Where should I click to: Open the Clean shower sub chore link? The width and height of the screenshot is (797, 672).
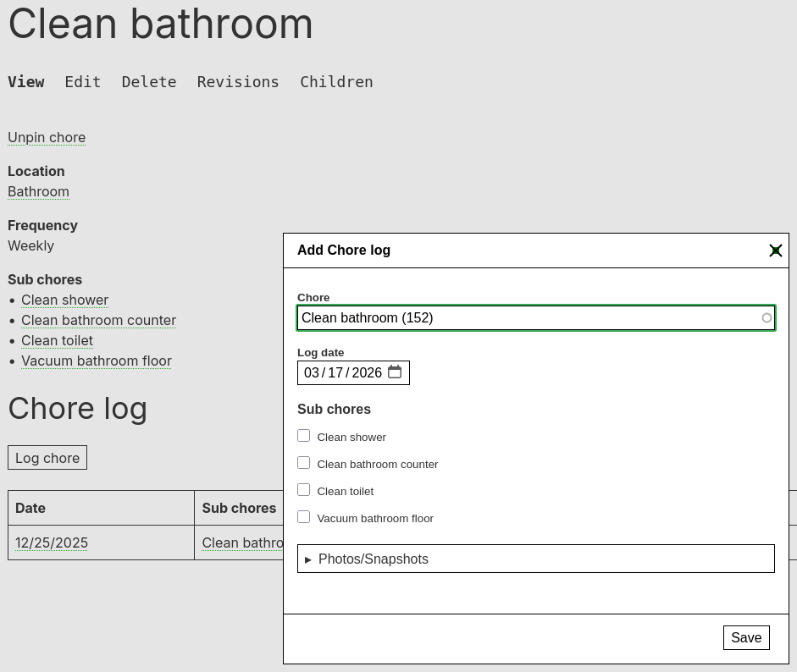64,300
